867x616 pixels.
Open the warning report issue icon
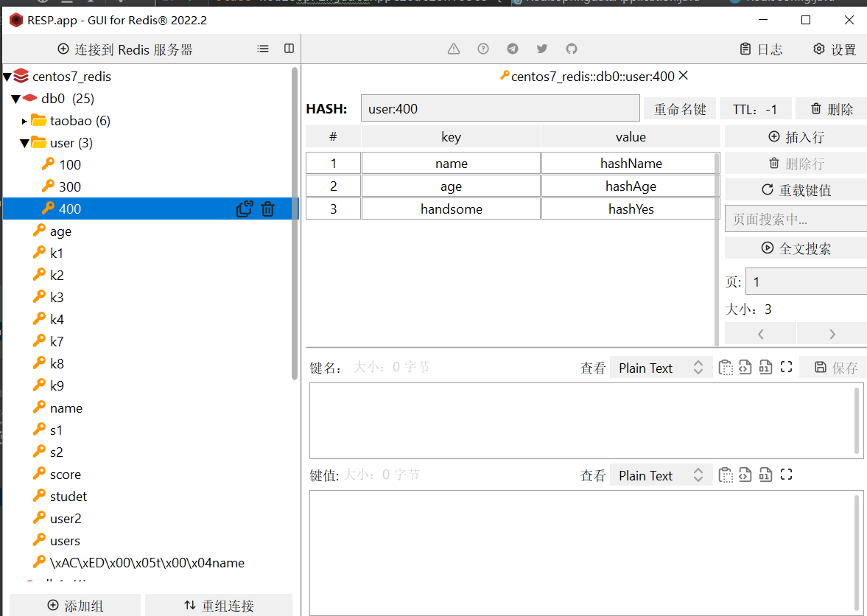(454, 49)
